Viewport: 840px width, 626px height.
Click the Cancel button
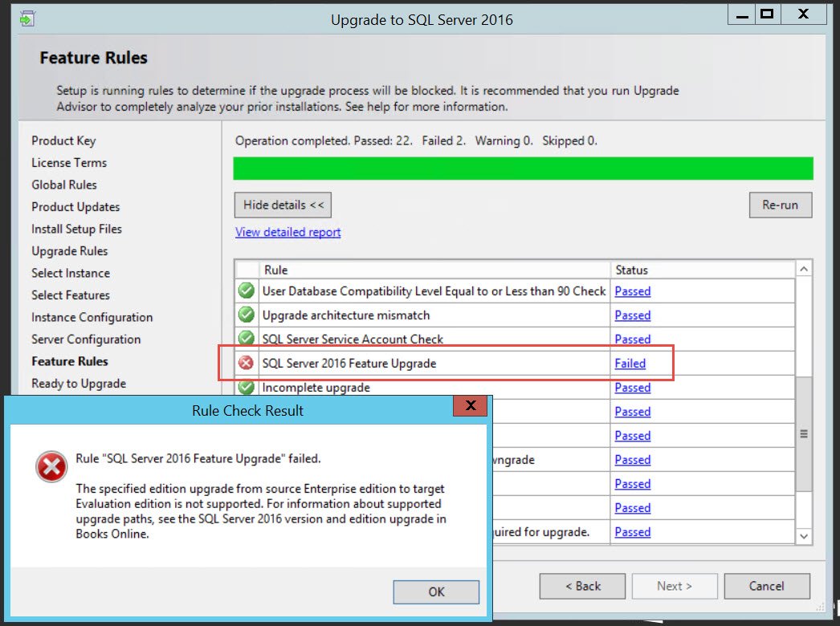767,587
